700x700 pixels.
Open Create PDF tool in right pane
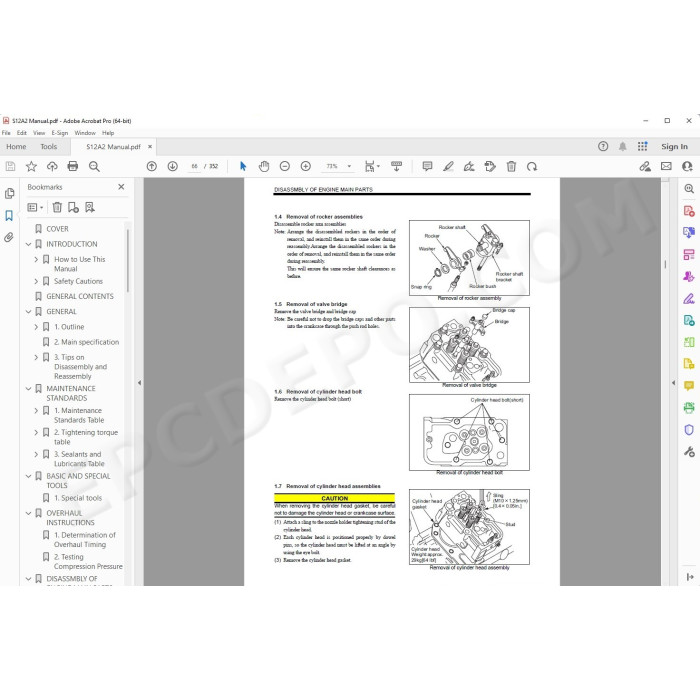[x=689, y=210]
